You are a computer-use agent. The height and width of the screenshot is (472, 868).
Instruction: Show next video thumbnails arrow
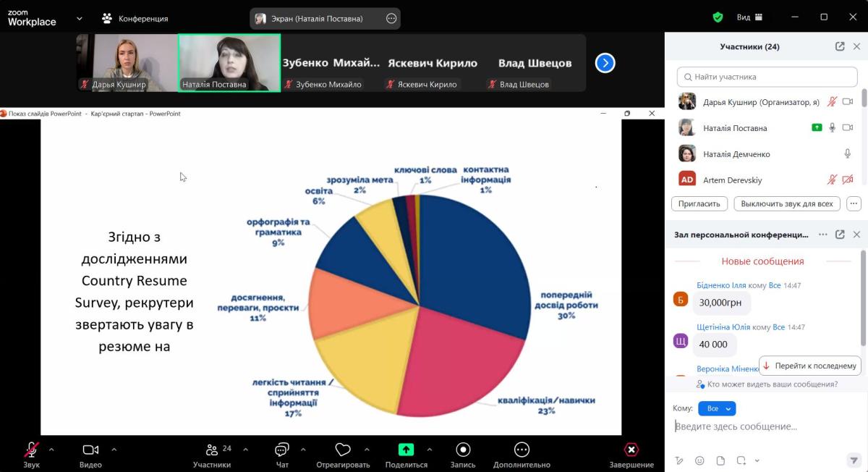[605, 63]
